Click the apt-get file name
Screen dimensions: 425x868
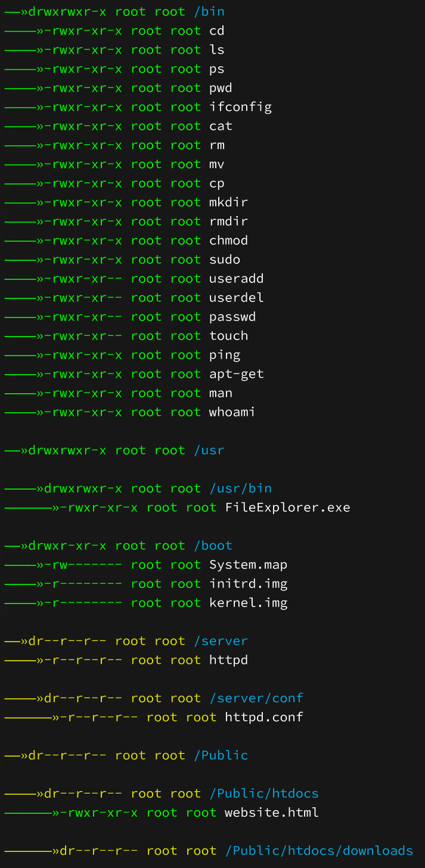coord(236,374)
